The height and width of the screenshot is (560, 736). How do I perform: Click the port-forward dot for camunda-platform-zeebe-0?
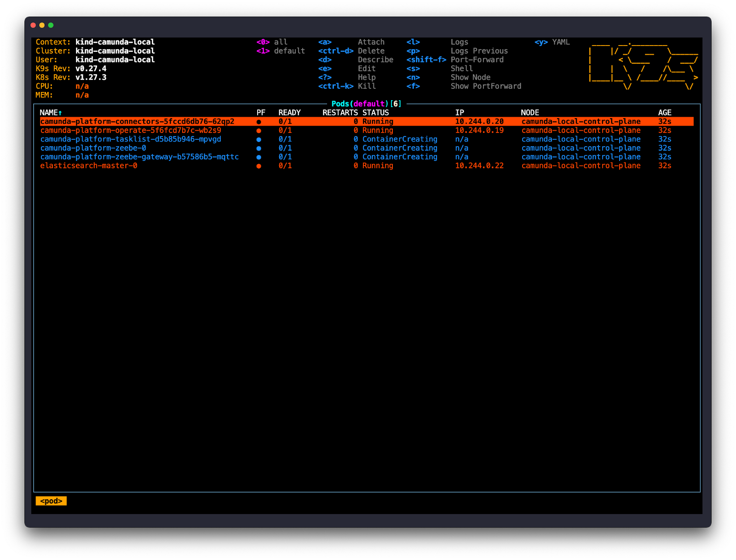click(x=259, y=149)
